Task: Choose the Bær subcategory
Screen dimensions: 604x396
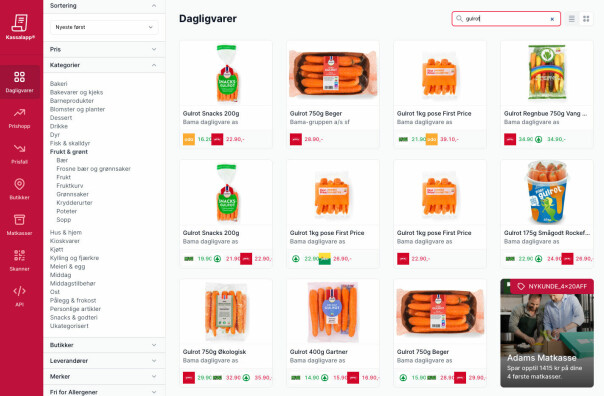Action: (62, 160)
